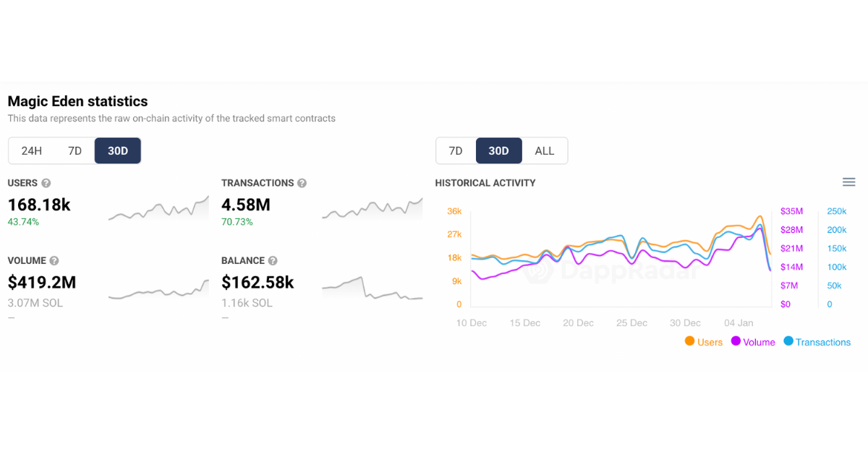Click the Users help question icon
This screenshot has height=454, width=868.
pos(46,184)
